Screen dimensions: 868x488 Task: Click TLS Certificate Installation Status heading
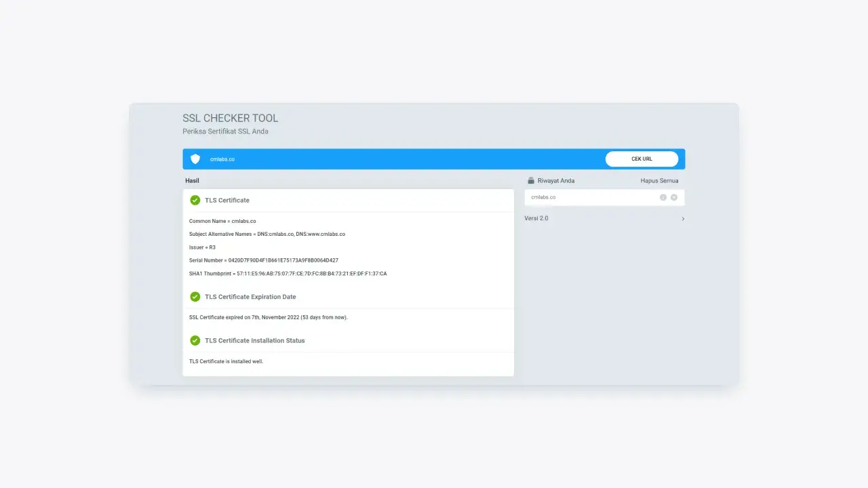point(254,340)
